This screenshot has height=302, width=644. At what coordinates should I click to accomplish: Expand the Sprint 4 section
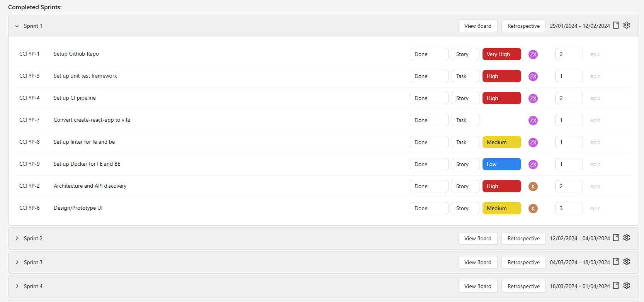coord(17,286)
